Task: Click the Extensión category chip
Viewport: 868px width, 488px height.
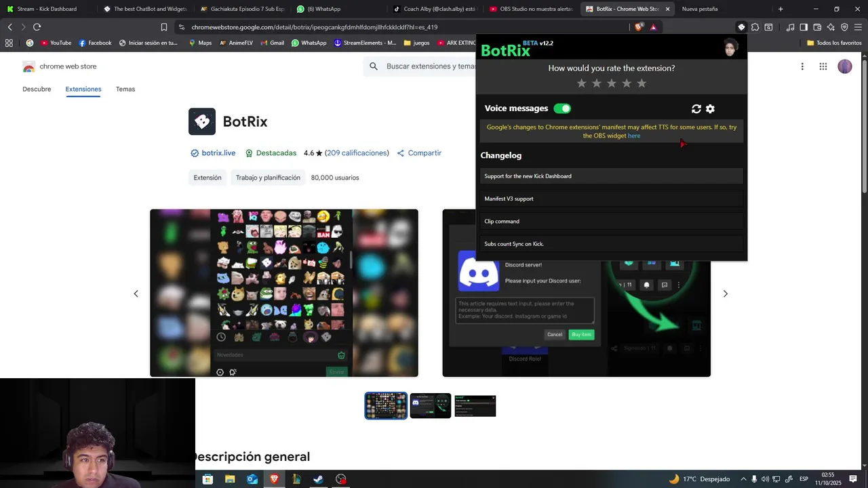Action: tap(208, 178)
